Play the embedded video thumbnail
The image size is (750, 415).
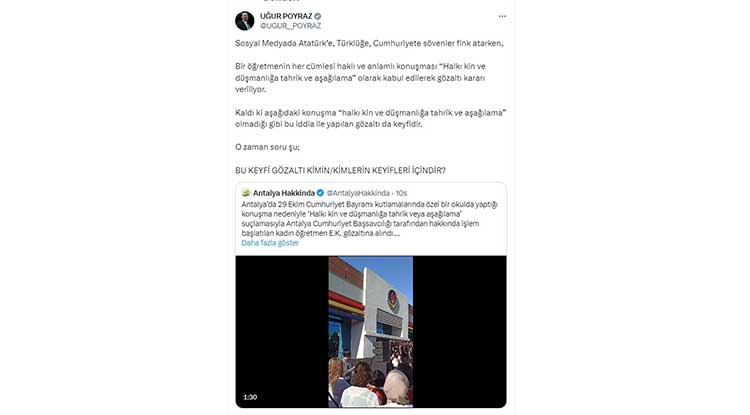[371, 331]
